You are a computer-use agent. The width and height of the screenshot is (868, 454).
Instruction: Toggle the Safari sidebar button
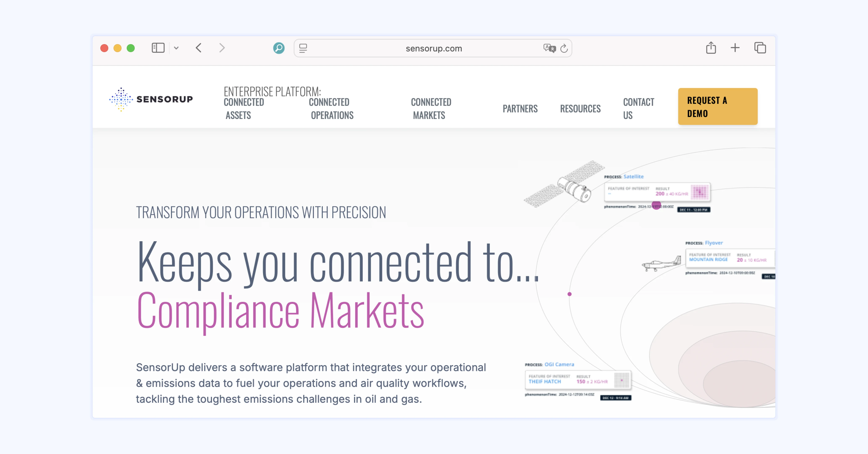click(x=158, y=48)
